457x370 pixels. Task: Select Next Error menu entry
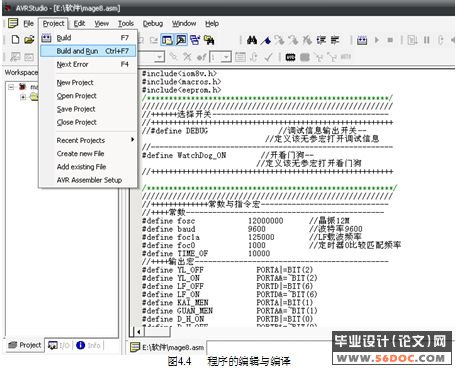click(x=88, y=64)
